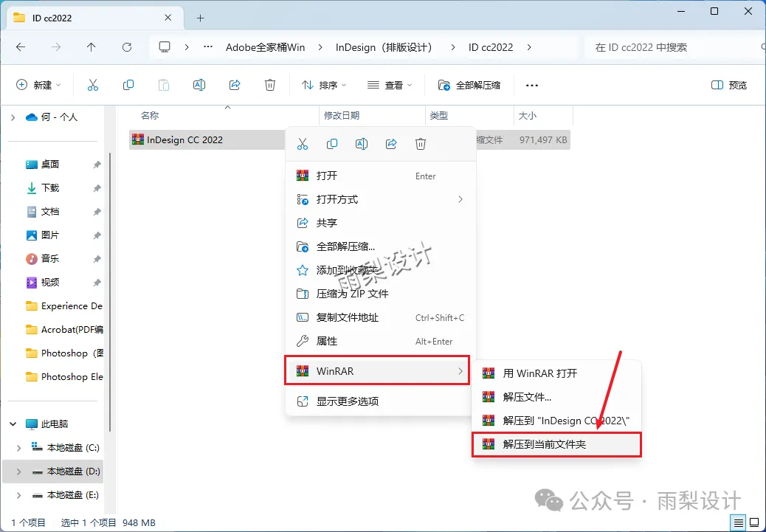Select 复制文件地址 menu entry

coord(381,317)
